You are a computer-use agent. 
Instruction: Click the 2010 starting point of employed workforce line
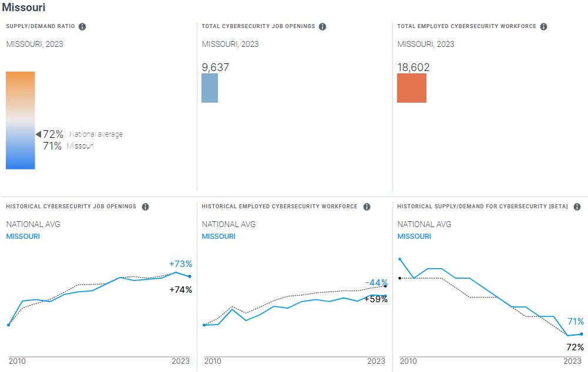[x=204, y=325]
